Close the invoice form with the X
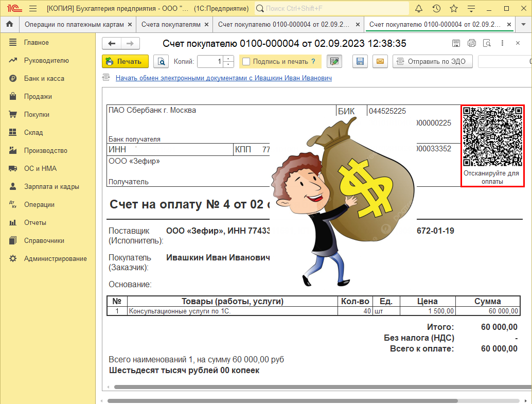 pos(518,43)
